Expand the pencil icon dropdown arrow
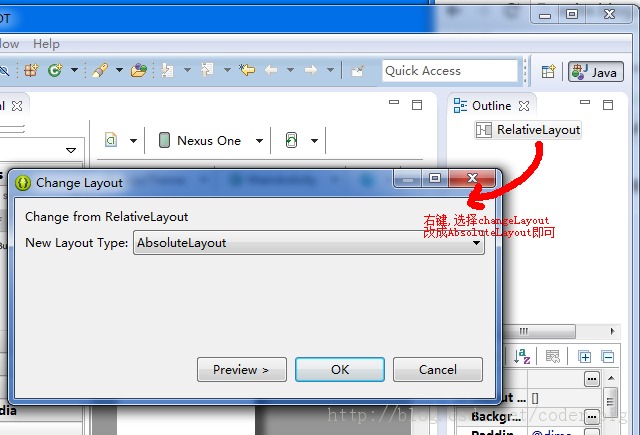640x435 pixels. point(119,70)
